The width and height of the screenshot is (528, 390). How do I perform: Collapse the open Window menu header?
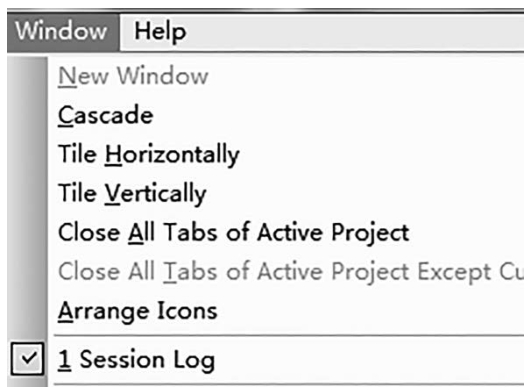[63, 32]
